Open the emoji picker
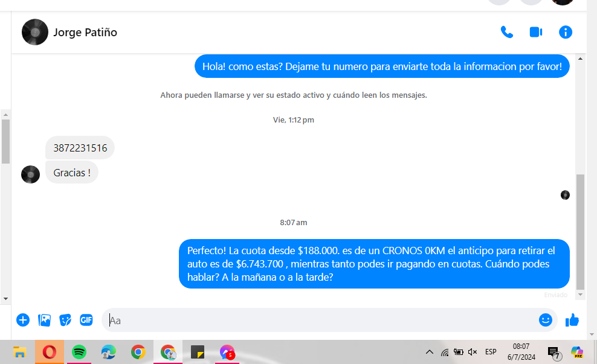This screenshot has height=364, width=597. click(545, 320)
